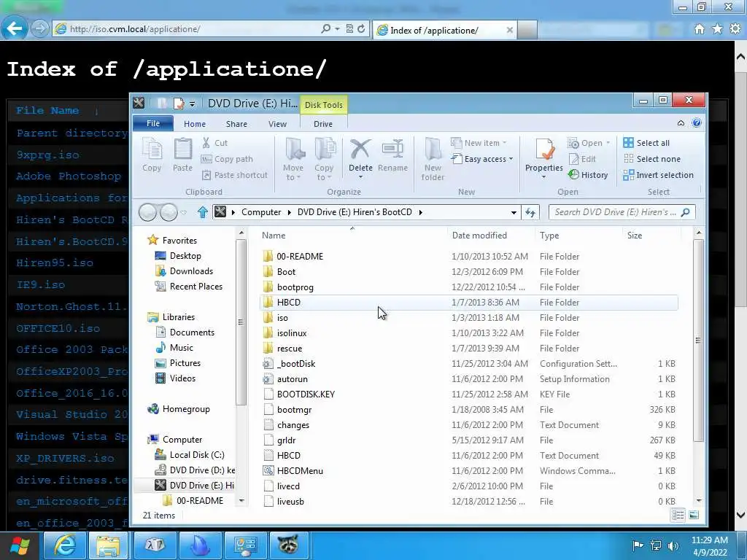Image resolution: width=747 pixels, height=560 pixels.
Task: Open XP_DRIVERS.iso link in browser
Action: 65,458
